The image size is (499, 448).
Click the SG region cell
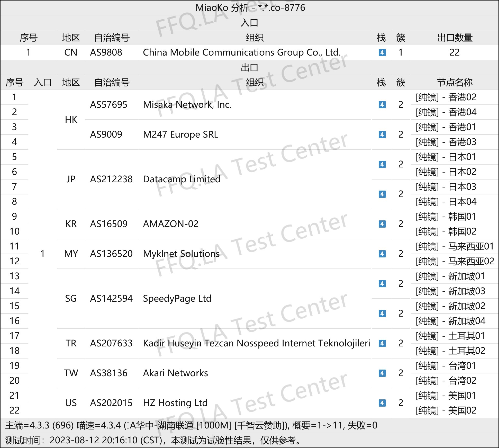[71, 299]
